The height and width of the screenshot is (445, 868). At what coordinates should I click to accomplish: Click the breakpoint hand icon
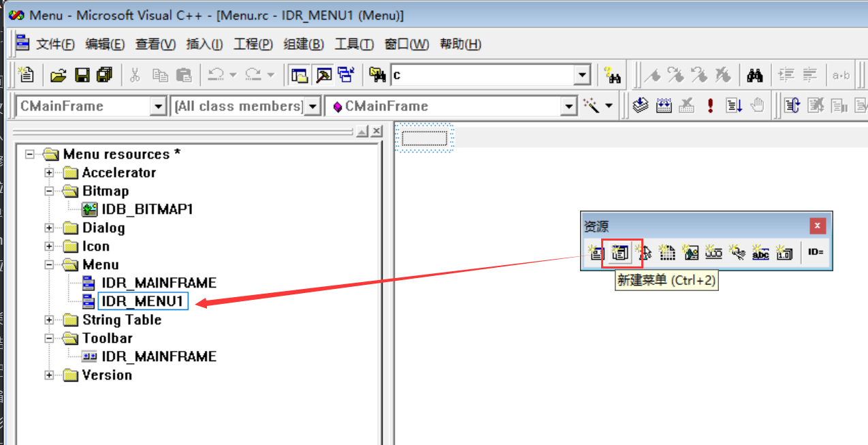[x=757, y=106]
